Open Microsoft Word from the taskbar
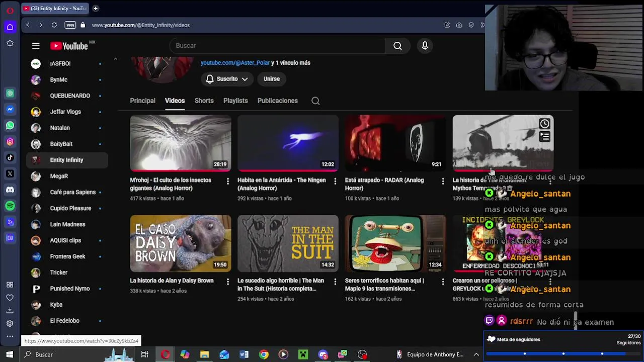The height and width of the screenshot is (362, 644). [244, 354]
